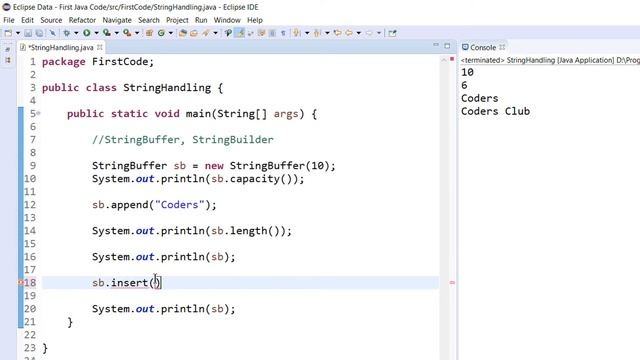Open the External Tools dropdown arrow
Image resolution: width=640 pixels, height=360 pixels.
[x=137, y=33]
